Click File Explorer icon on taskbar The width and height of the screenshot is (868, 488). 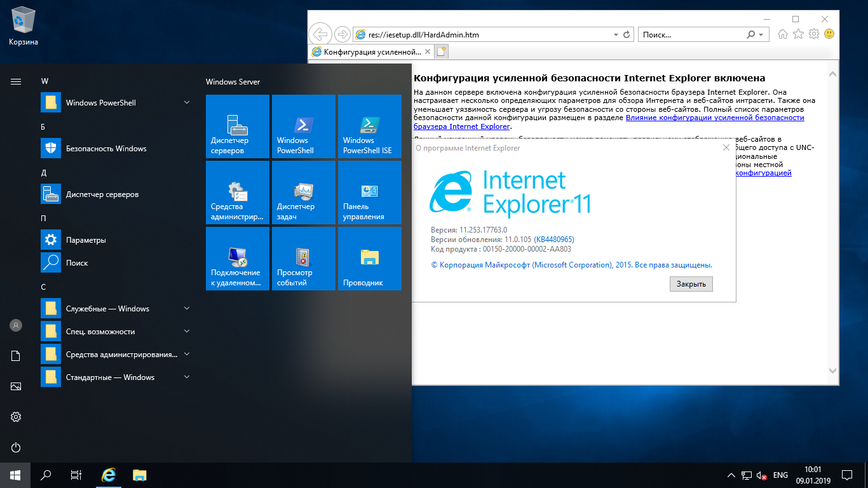[x=140, y=475]
